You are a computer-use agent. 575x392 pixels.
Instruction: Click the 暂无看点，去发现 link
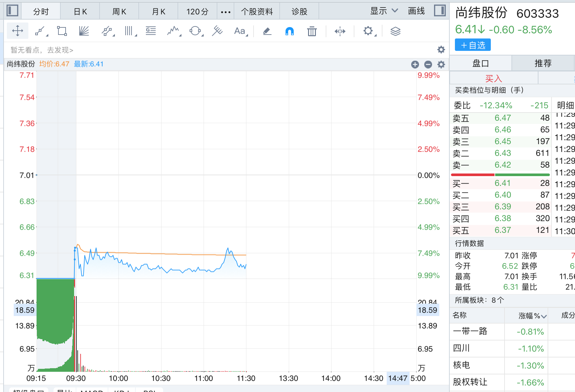tap(42, 50)
